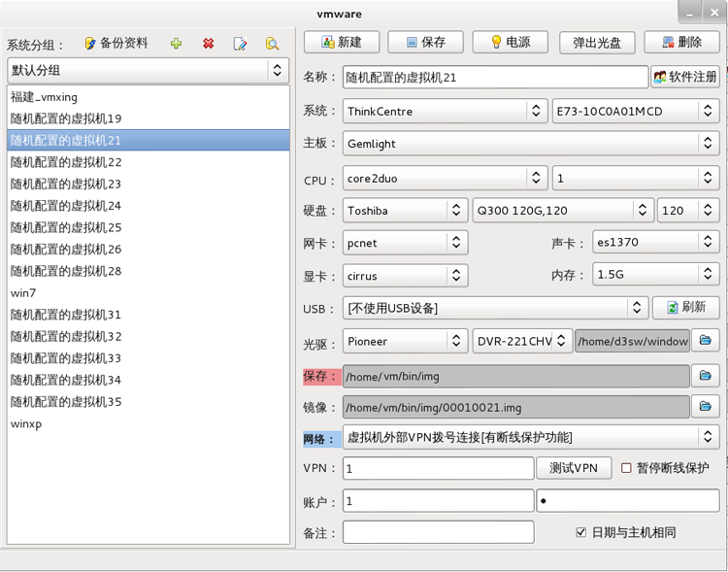The height and width of the screenshot is (572, 728).
Task: Click the red X delete group icon
Action: [209, 44]
